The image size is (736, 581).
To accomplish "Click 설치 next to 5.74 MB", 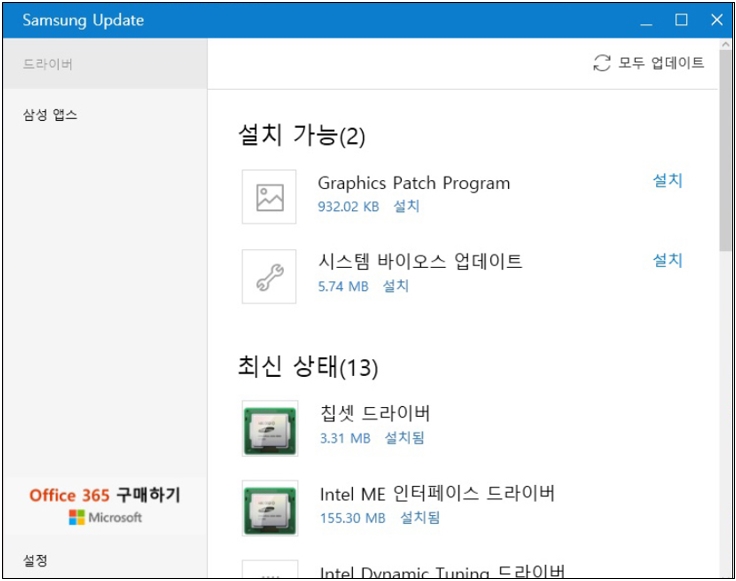I will tap(396, 286).
